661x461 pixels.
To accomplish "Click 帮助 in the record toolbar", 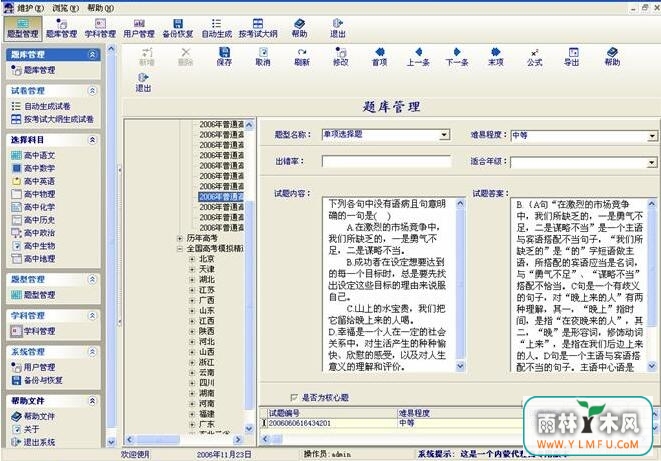I will 612,57.
